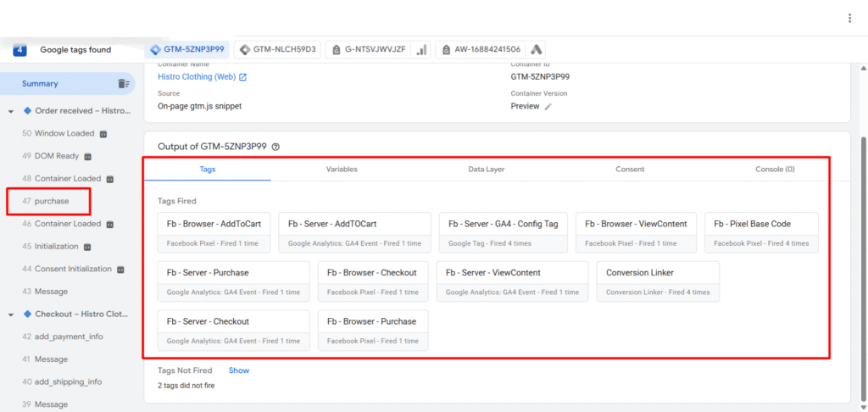868x412 pixels.
Task: Click the help icon next to Output heading
Action: 275,147
